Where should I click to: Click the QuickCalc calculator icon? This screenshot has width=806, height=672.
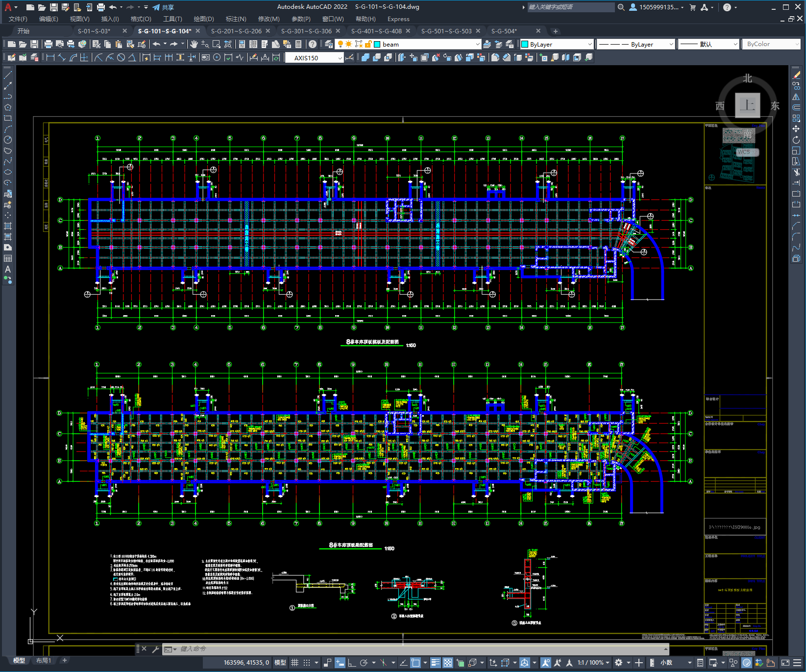[298, 44]
